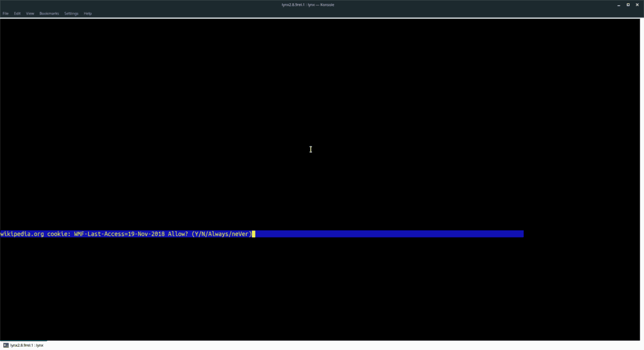
Task: Click the window title showing Konsole
Action: pos(307,4)
